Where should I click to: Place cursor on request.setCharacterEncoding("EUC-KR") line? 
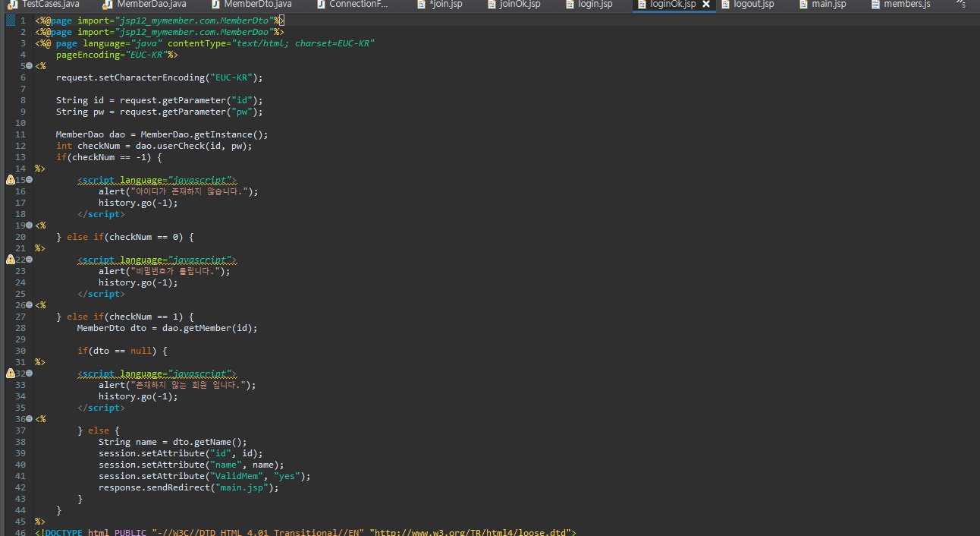[159, 77]
